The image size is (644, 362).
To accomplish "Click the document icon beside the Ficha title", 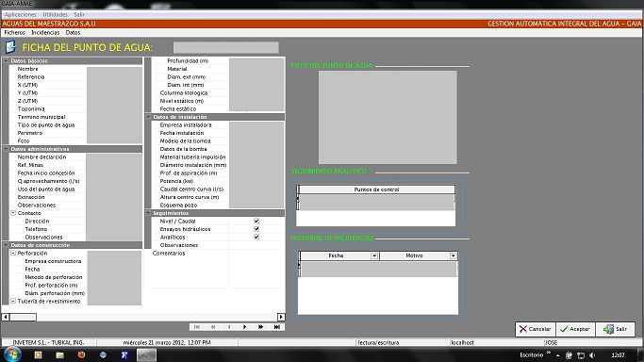I will 10,47.
